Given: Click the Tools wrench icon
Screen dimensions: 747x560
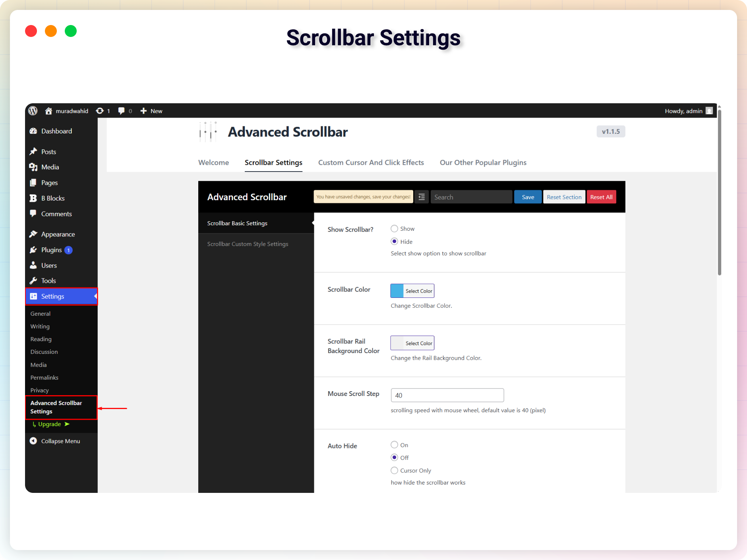Looking at the screenshot, I should point(33,280).
